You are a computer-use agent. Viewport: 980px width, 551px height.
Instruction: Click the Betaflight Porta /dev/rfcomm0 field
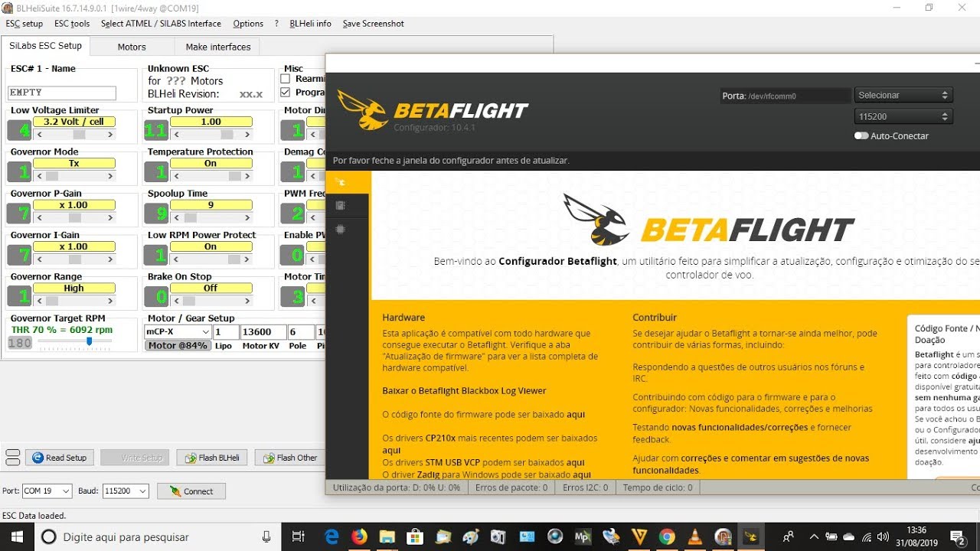pyautogui.click(x=785, y=96)
